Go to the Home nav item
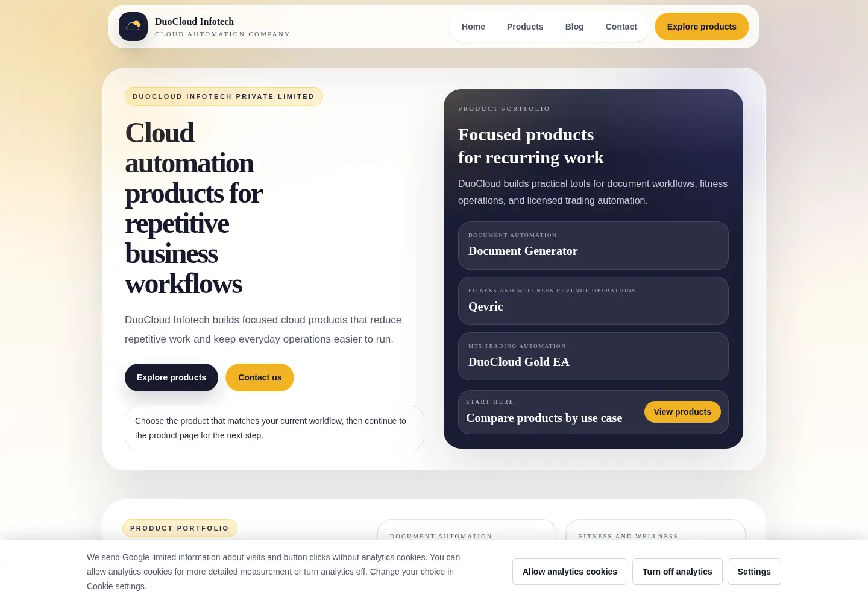This screenshot has height=603, width=868. click(x=473, y=27)
